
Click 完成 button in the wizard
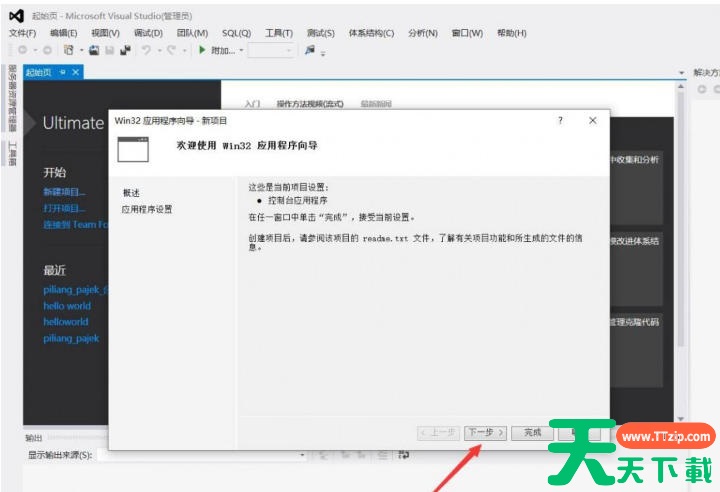click(x=533, y=433)
